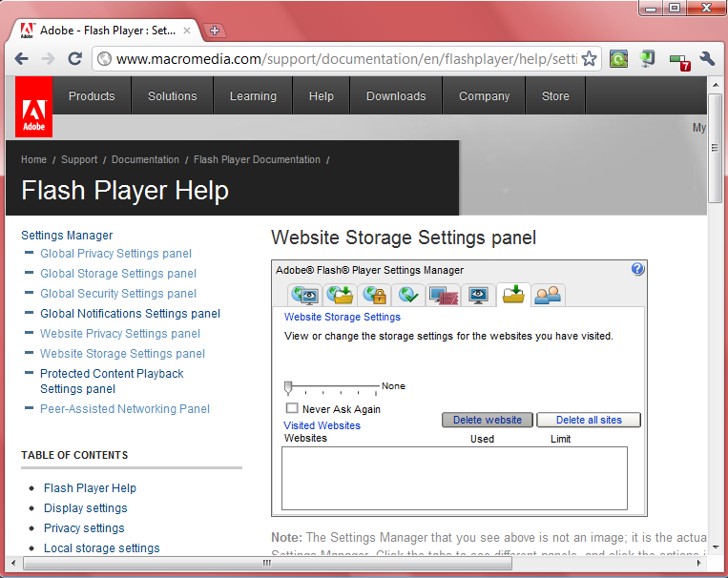Go to Flash Player Documentation breadcrumb

[257, 159]
